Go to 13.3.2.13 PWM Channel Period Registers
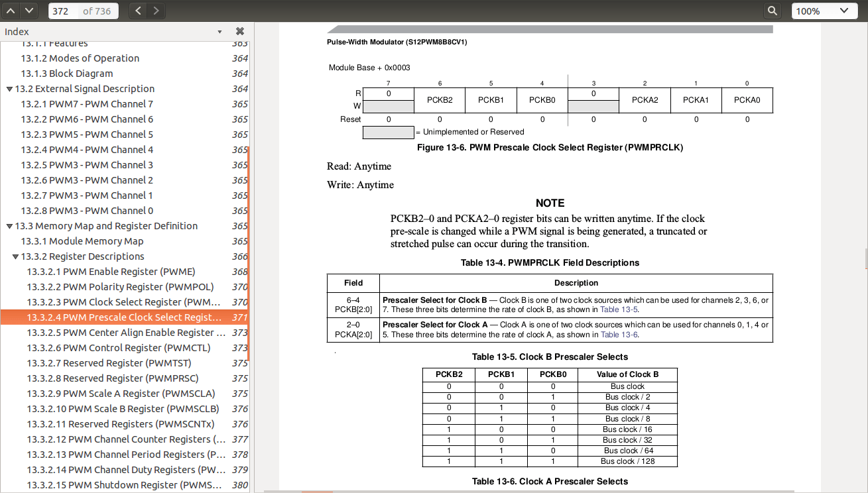 126,455
